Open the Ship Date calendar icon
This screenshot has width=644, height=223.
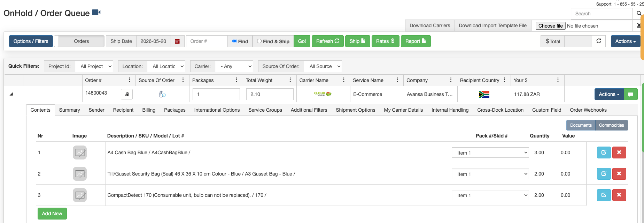point(177,41)
